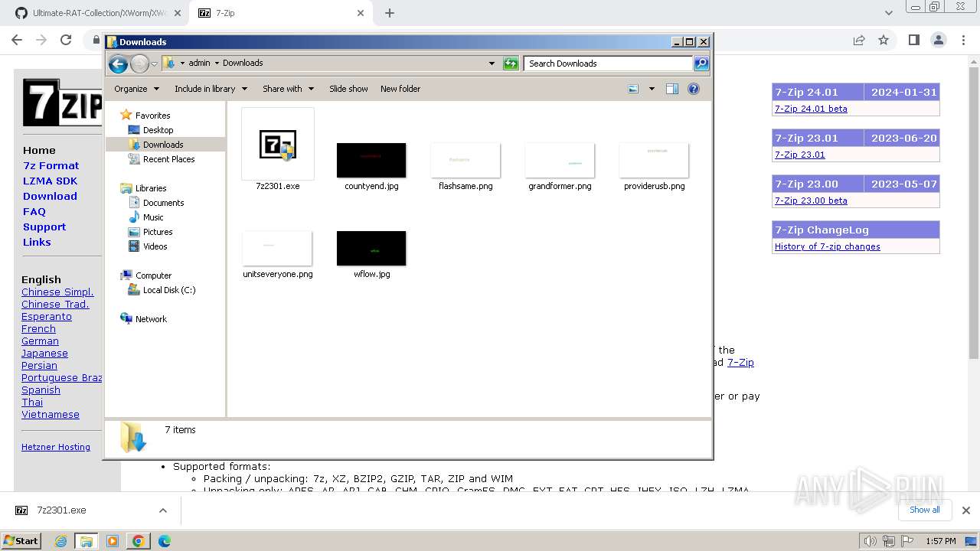
Task: Open Videos library
Action: (155, 246)
